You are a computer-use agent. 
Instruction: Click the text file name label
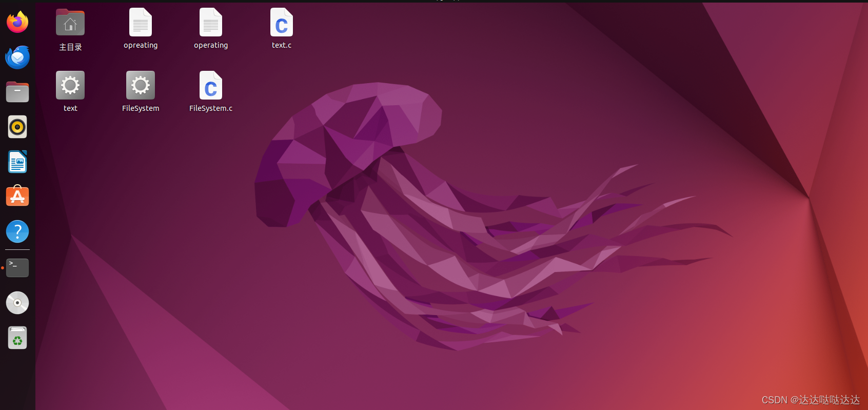(70, 108)
